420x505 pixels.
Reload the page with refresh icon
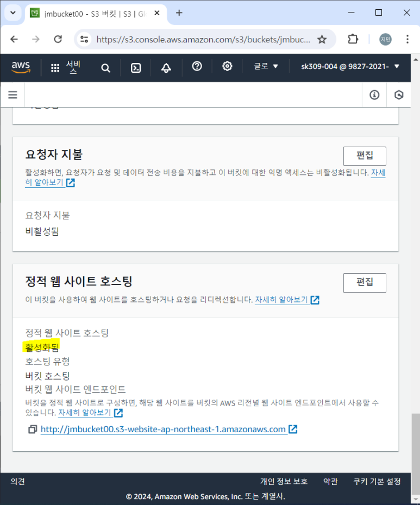click(58, 39)
